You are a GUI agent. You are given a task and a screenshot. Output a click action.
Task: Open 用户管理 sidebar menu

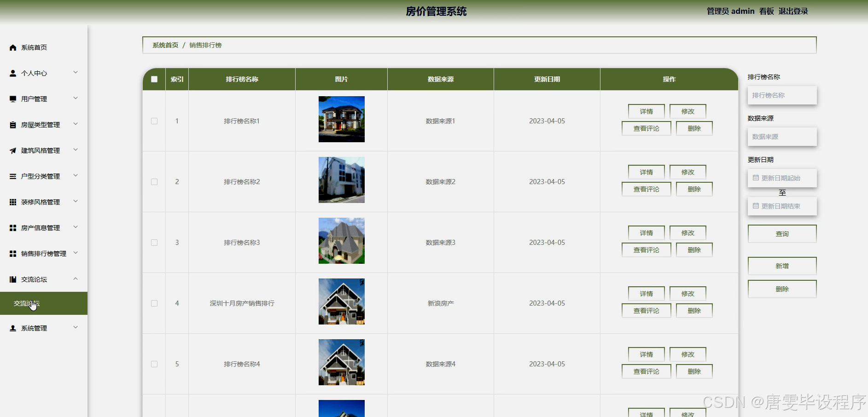pyautogui.click(x=44, y=99)
